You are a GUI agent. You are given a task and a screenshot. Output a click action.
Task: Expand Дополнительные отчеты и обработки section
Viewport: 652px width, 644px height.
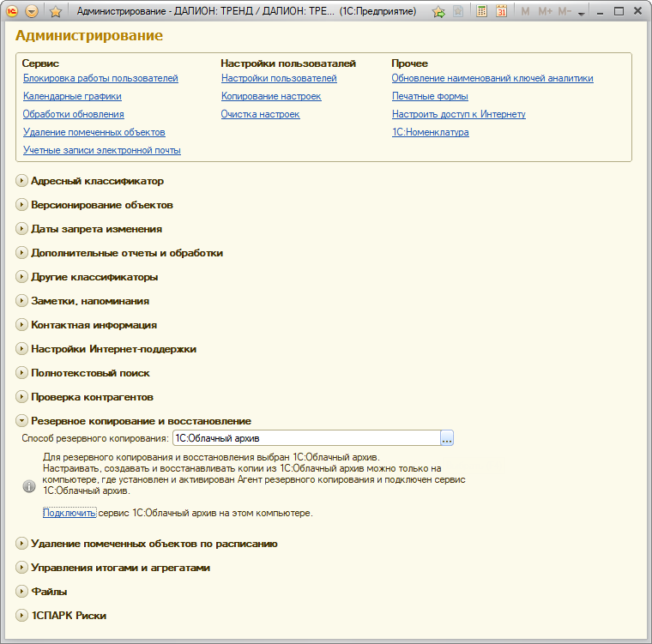(21, 253)
